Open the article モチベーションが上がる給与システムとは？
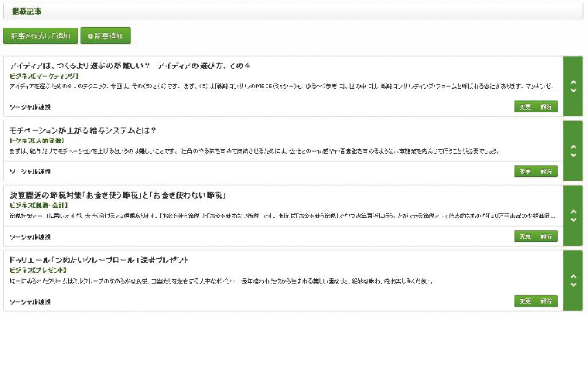This screenshot has width=588, height=371. point(83,131)
